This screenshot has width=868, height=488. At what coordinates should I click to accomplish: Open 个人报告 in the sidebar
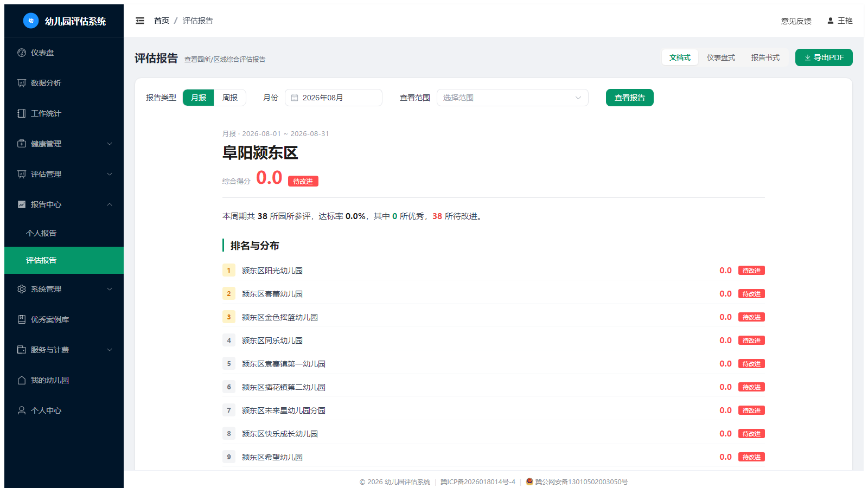click(64, 233)
